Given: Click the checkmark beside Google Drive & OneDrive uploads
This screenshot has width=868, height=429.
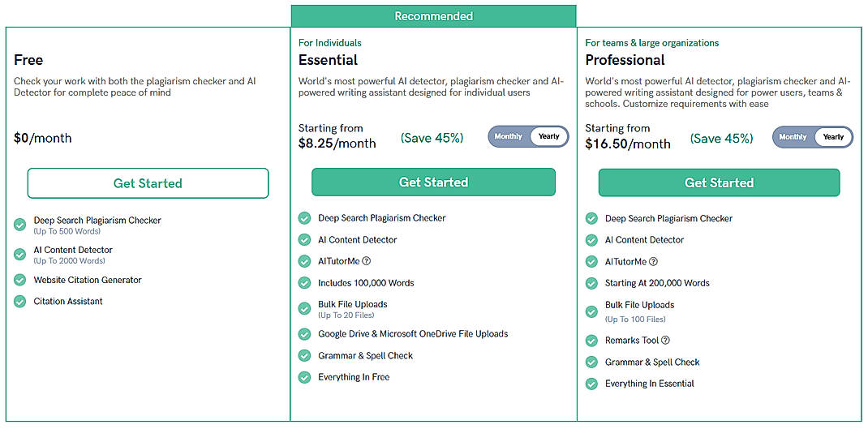Looking at the screenshot, I should [x=304, y=334].
